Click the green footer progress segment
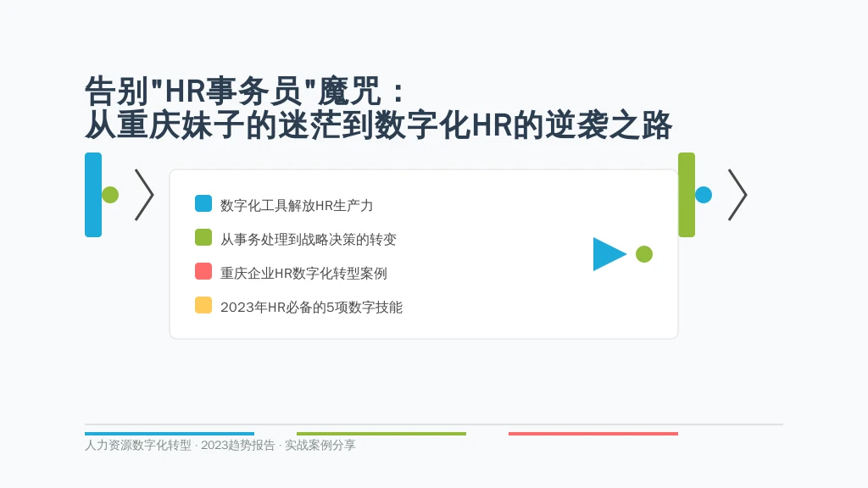The image size is (868, 488). (381, 434)
